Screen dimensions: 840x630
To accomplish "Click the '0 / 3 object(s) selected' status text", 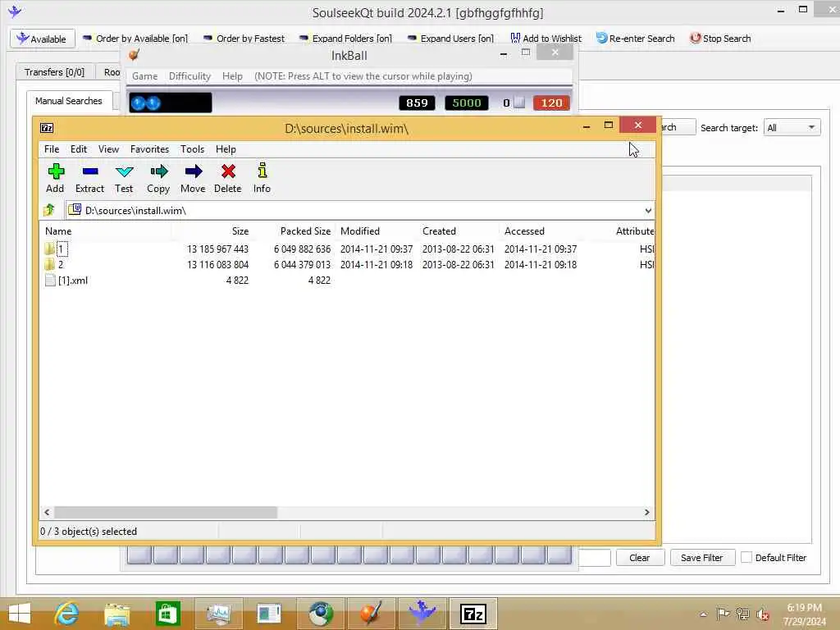I will (x=89, y=532).
